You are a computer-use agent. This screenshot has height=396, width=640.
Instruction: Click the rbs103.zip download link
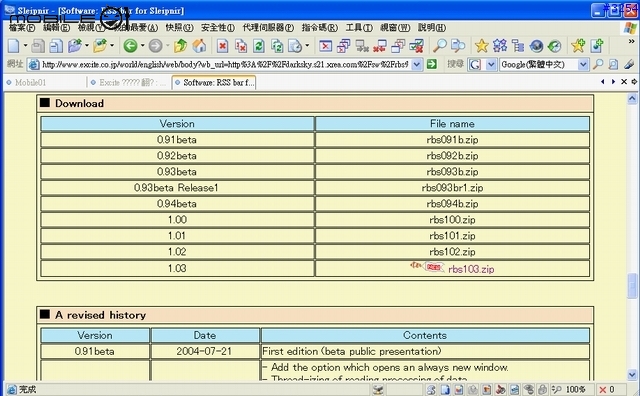pyautogui.click(x=471, y=269)
